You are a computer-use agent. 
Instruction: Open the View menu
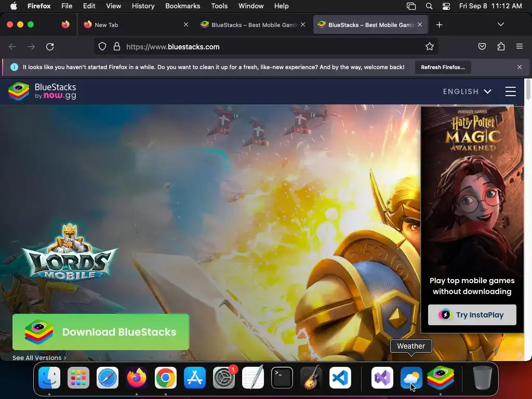pos(113,6)
